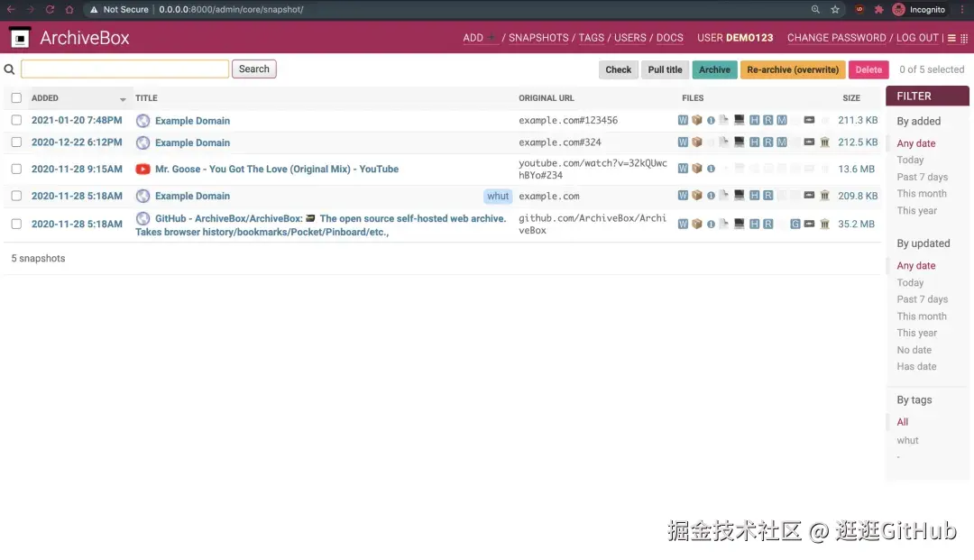Filter By tags: whut
The height and width of the screenshot is (560, 974).
(907, 440)
